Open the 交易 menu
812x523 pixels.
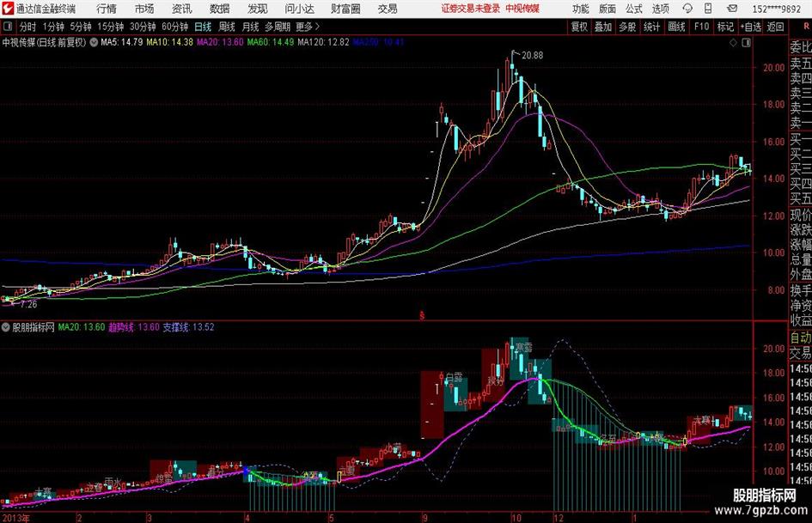388,9
